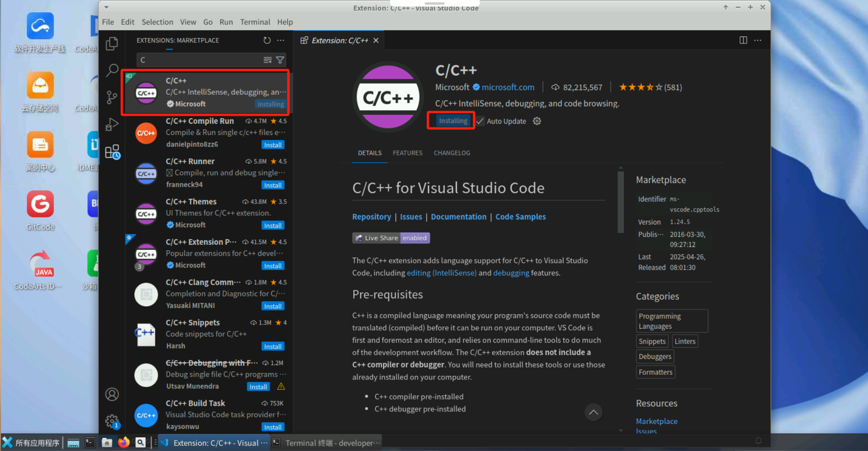Open the Extensions view icon
Image resolution: width=868 pixels, height=451 pixels.
click(112, 152)
